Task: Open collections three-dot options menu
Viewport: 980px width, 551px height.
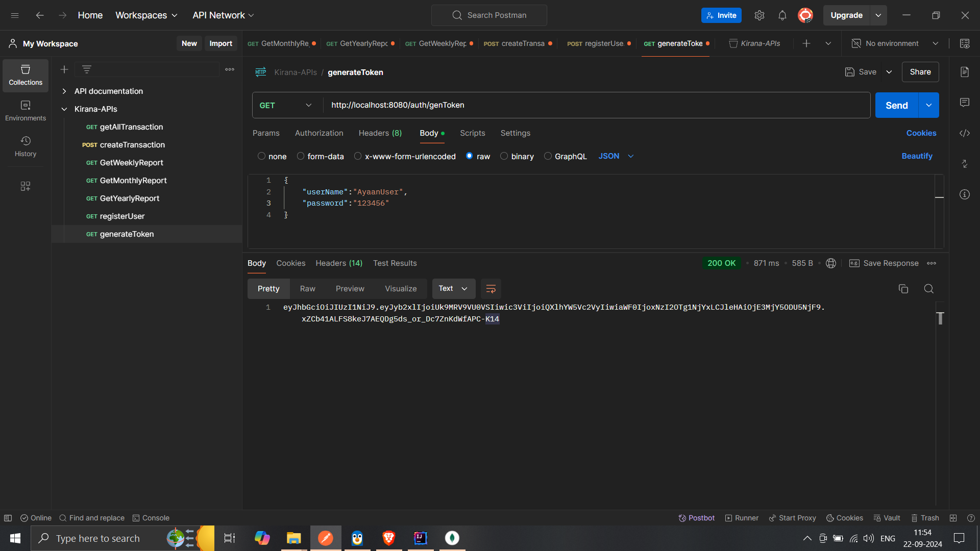Action: [x=230, y=69]
